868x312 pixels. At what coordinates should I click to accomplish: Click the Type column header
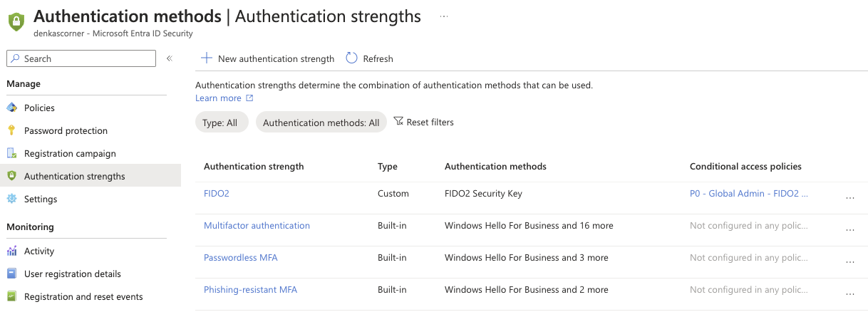pos(388,167)
